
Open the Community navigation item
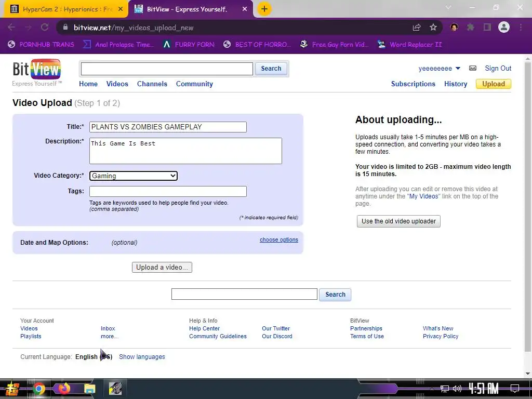coord(194,84)
